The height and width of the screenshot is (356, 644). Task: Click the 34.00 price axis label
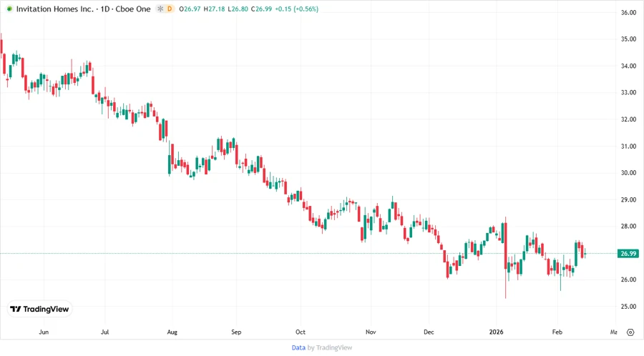(628, 66)
